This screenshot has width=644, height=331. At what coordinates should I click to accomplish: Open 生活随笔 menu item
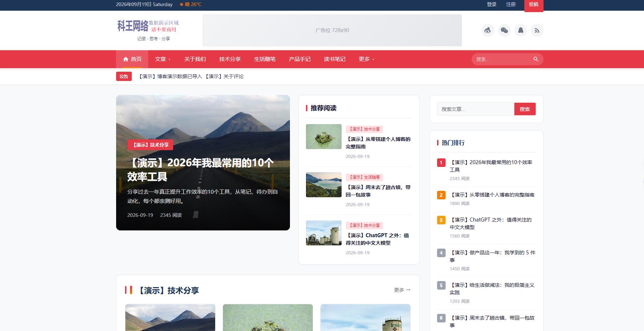coord(265,59)
